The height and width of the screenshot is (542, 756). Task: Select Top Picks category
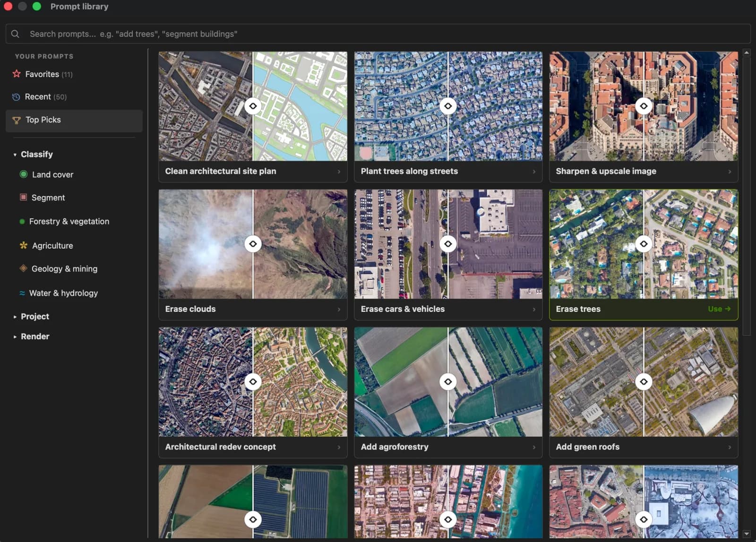coord(74,120)
